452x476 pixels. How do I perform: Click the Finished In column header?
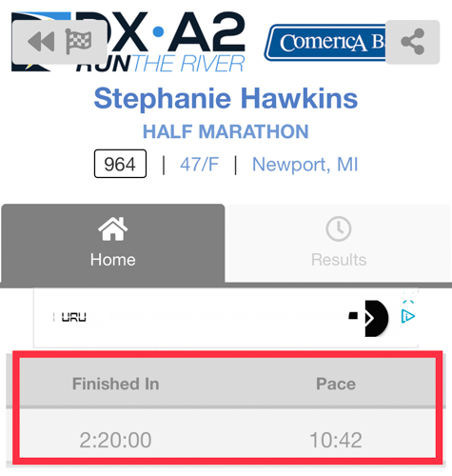116,384
